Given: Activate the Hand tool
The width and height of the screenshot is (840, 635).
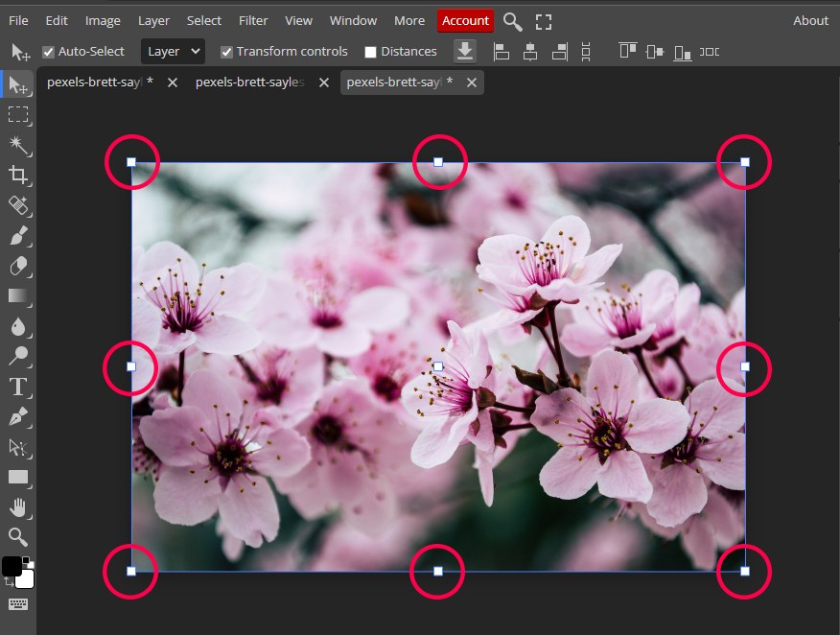Looking at the screenshot, I should tap(19, 507).
